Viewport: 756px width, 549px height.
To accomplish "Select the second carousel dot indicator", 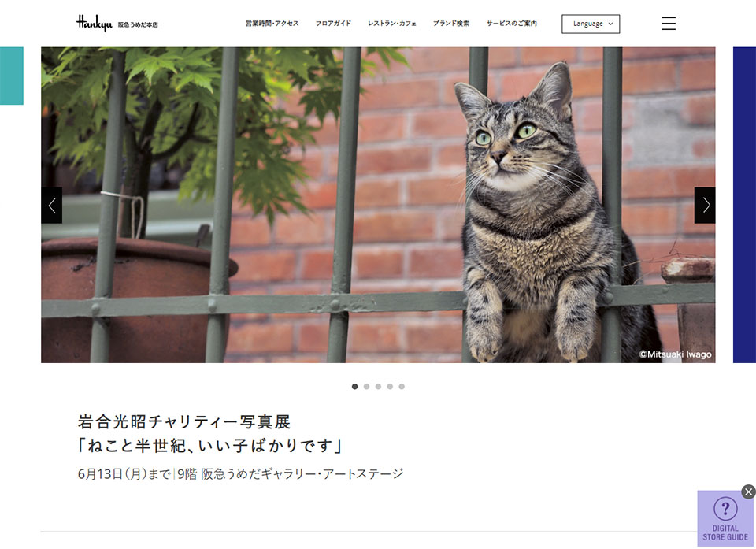I will click(x=366, y=387).
